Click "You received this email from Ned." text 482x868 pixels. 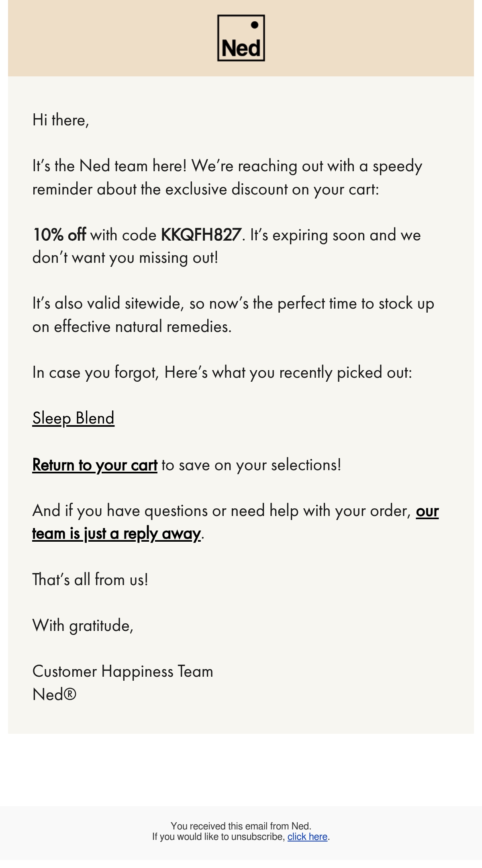(241, 826)
